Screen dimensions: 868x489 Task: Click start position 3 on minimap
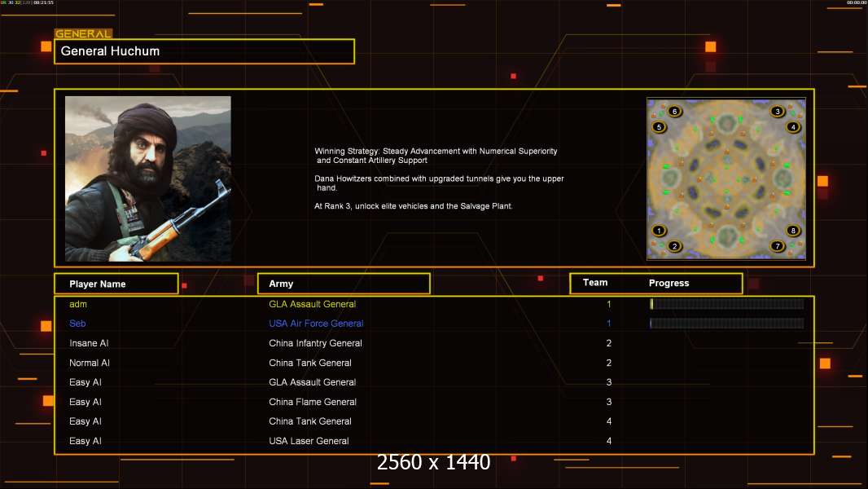coord(778,112)
